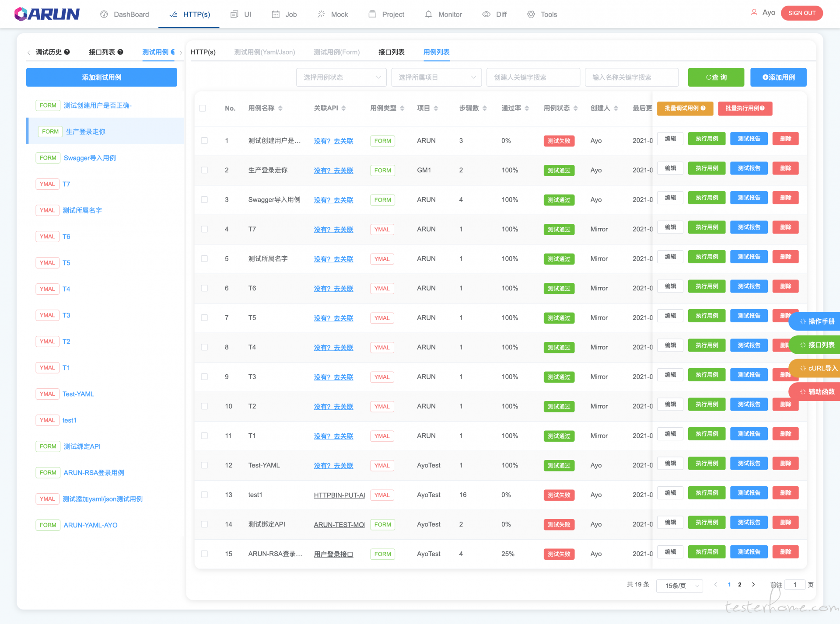Click 输入名称关键字搜索 input field
This screenshot has width=840, height=624.
click(632, 77)
